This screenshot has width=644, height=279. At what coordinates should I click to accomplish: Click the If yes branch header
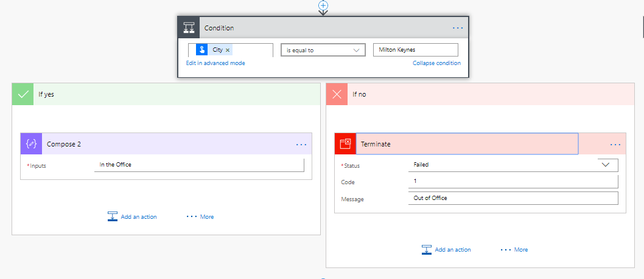pyautogui.click(x=166, y=94)
